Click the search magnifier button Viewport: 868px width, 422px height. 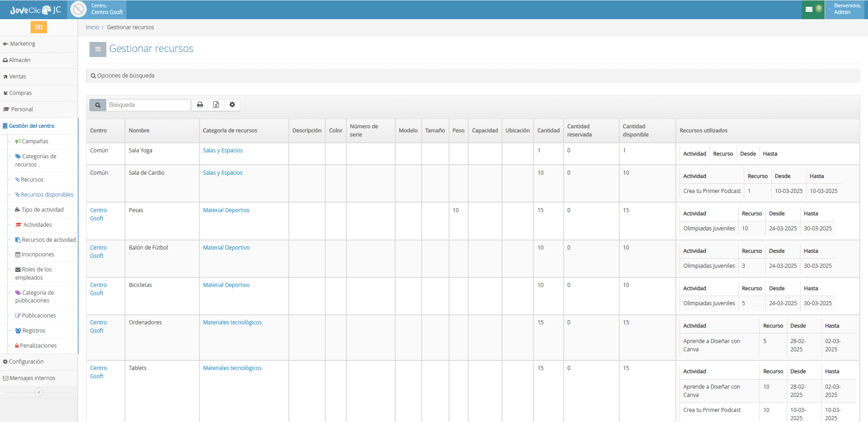coord(98,105)
